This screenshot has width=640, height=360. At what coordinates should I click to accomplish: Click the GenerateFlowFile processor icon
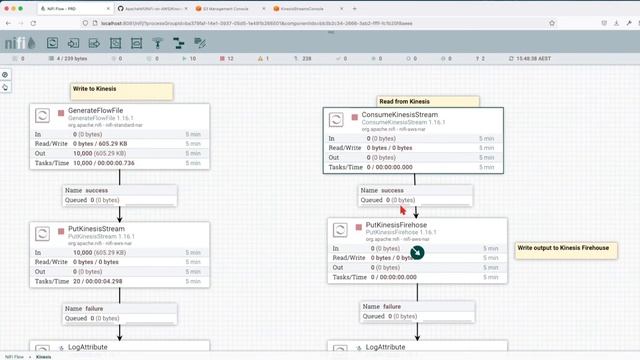42,116
